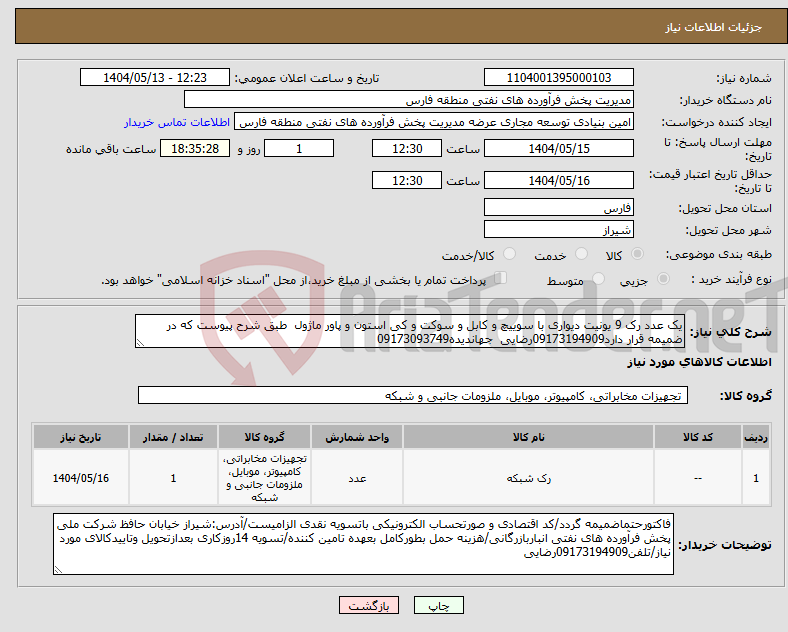Image resolution: width=788 pixels, height=632 pixels.
Task: Click the goods group cell in table row
Action: click(x=264, y=478)
